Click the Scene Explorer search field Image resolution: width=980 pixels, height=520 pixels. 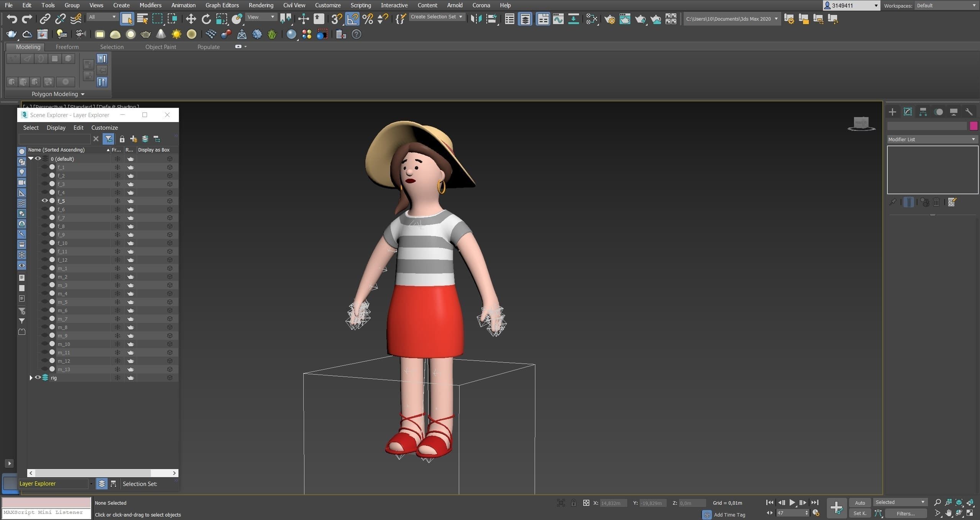[x=55, y=139]
